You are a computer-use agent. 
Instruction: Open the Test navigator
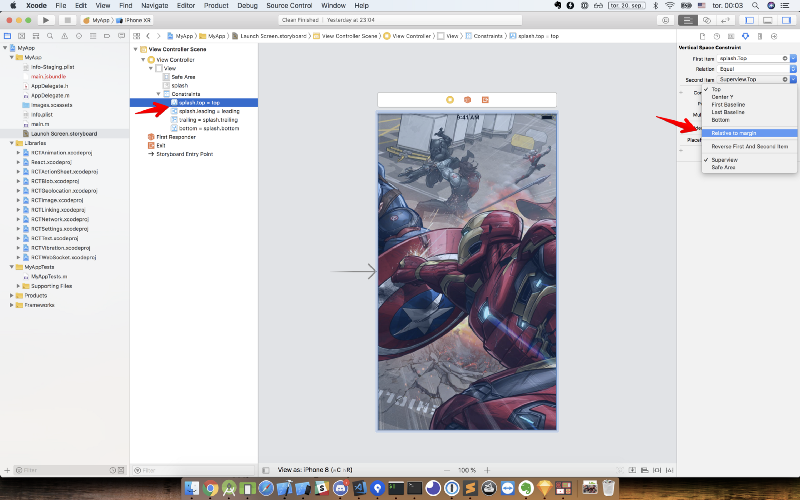tap(79, 36)
